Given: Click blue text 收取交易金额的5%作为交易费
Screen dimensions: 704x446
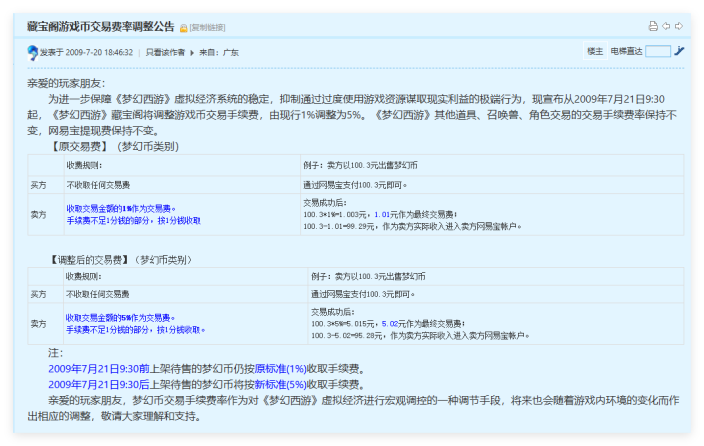Looking at the screenshot, I should pyautogui.click(x=119, y=318).
